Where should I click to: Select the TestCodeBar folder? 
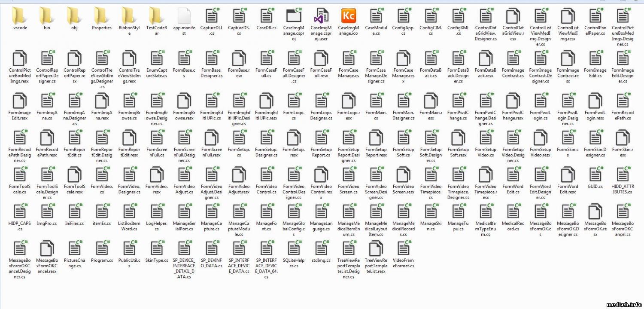tap(157, 16)
